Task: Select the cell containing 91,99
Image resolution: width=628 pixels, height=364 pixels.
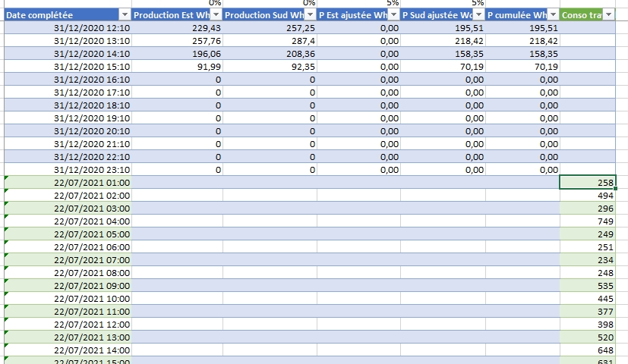Action: pyautogui.click(x=177, y=67)
